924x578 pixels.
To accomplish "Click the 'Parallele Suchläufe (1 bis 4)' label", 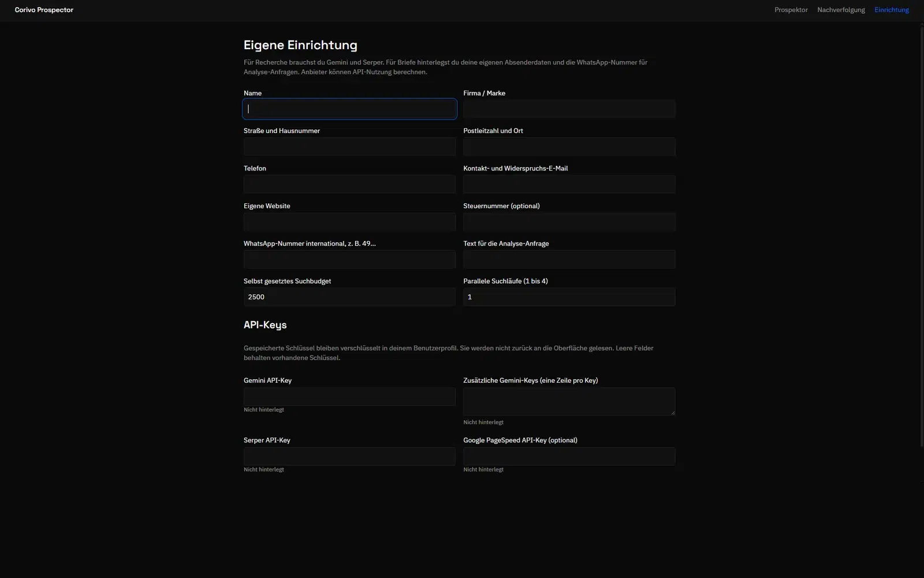I will tap(505, 281).
